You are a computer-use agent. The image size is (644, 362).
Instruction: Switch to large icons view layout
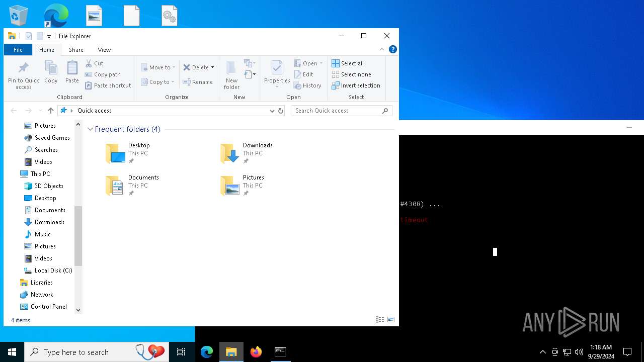pos(391,320)
